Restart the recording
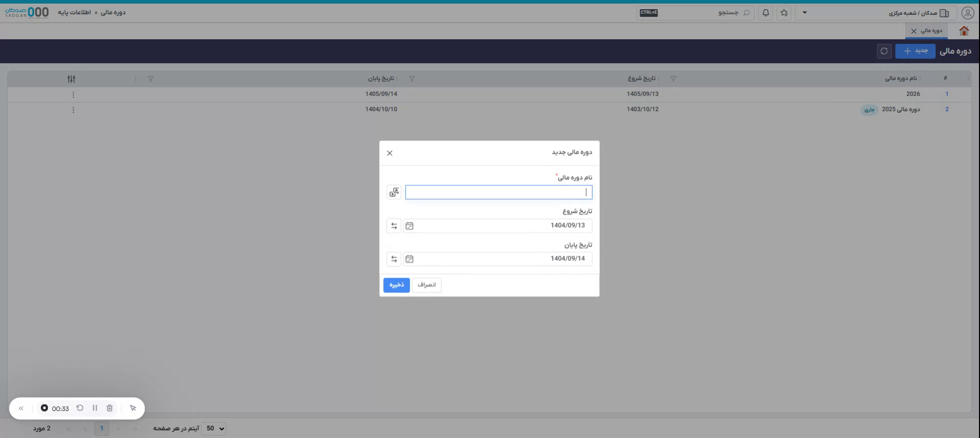This screenshot has width=980, height=438. pos(80,408)
